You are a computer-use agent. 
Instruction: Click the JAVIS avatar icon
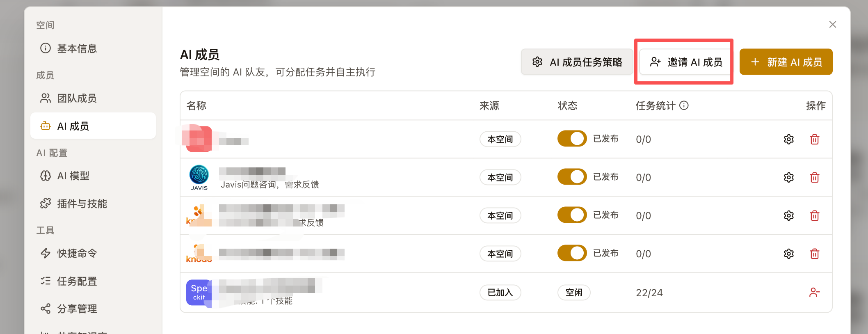coord(199,177)
